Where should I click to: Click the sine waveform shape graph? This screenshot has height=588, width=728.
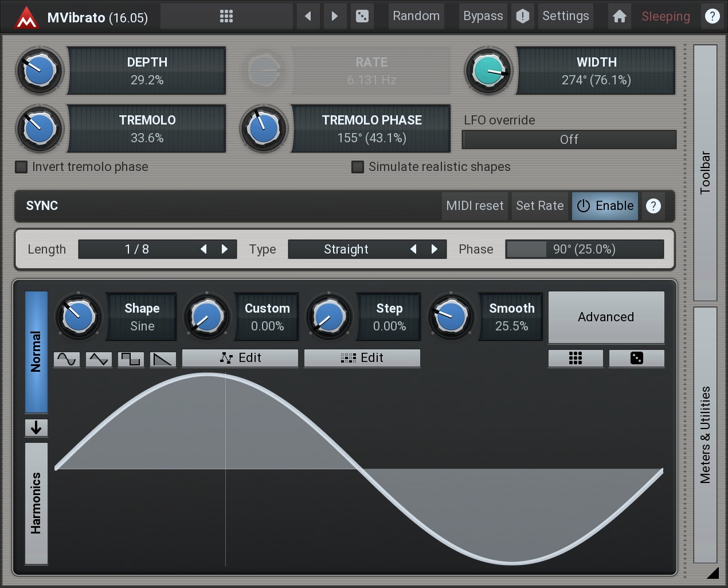pyautogui.click(x=359, y=469)
